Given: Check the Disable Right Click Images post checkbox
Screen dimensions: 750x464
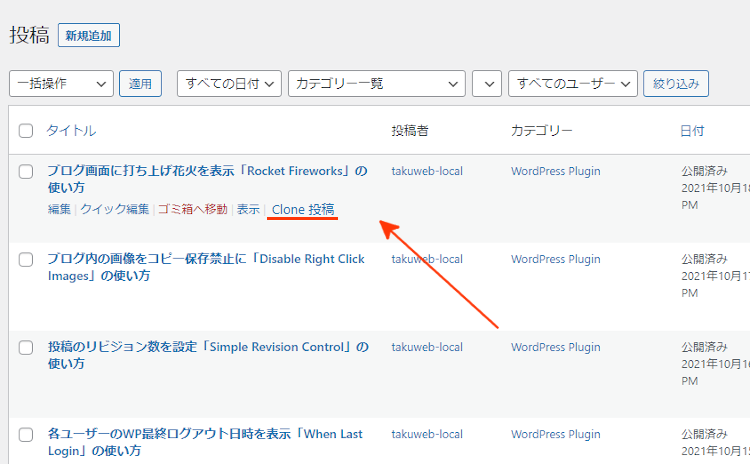Looking at the screenshot, I should [x=26, y=259].
